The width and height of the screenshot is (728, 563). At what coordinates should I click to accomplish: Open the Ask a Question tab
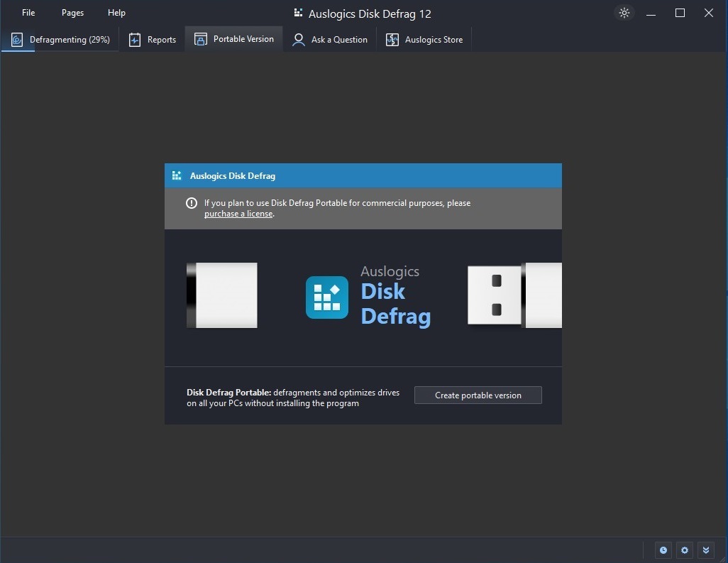[x=330, y=40]
